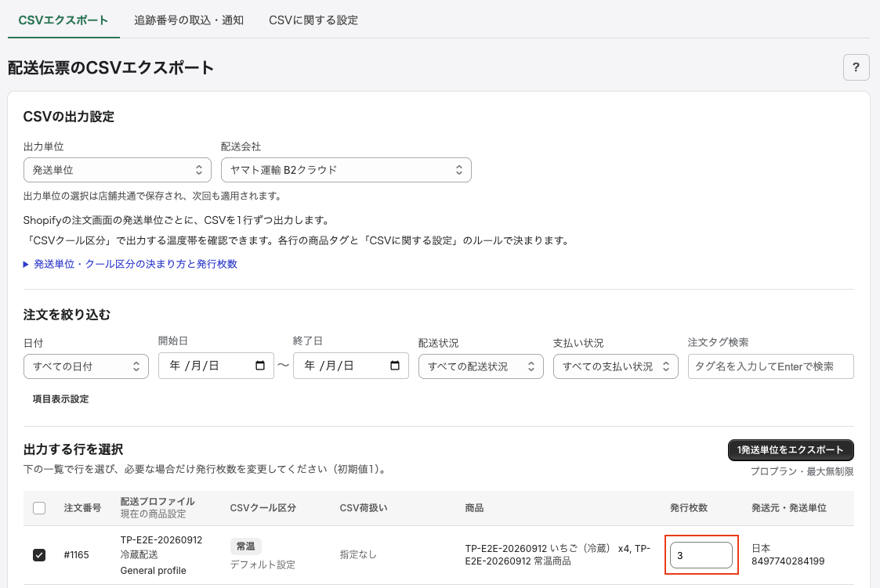880x588 pixels.
Task: Open the 追跡番号の取込・通知 tab
Action: pyautogui.click(x=189, y=20)
